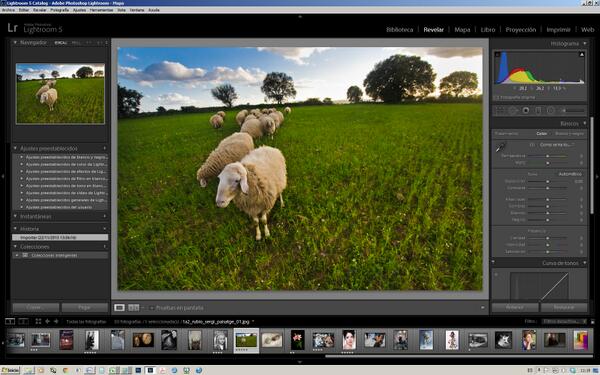Collapse the Básicos panel
The image size is (600, 375).
coord(585,123)
